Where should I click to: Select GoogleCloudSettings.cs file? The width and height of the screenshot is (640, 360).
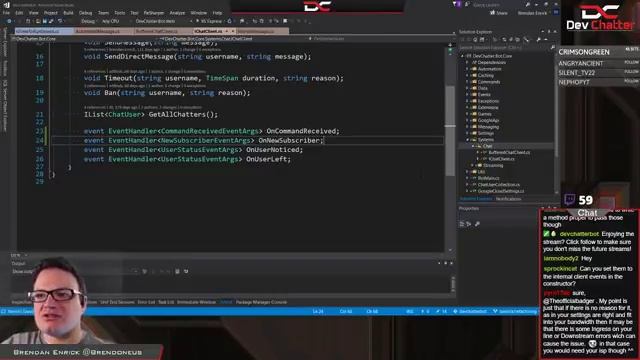click(x=501, y=191)
